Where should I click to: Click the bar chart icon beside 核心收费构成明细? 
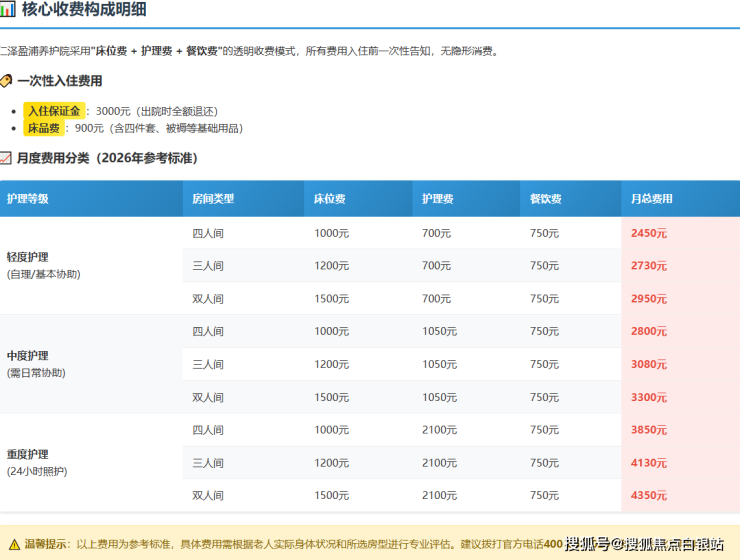[7, 12]
